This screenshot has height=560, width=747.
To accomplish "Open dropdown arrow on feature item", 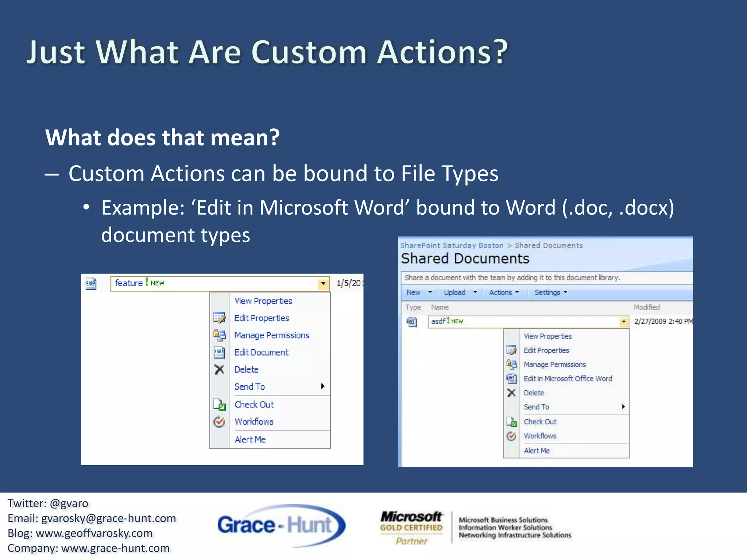I will tap(323, 283).
